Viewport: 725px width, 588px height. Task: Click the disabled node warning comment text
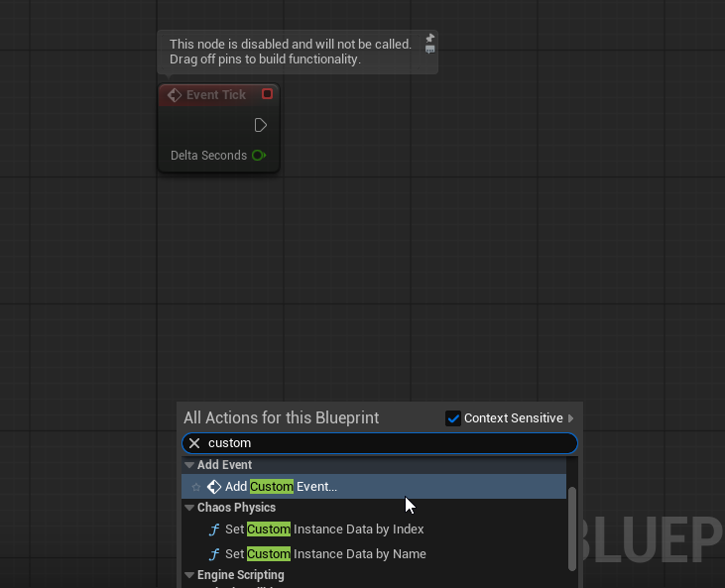[x=290, y=52]
